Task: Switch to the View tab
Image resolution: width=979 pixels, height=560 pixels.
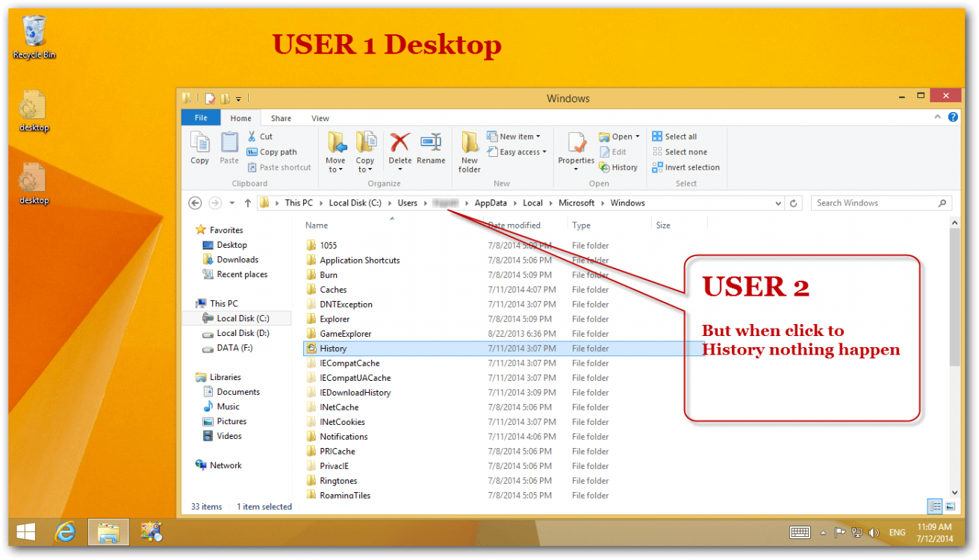Action: click(320, 117)
